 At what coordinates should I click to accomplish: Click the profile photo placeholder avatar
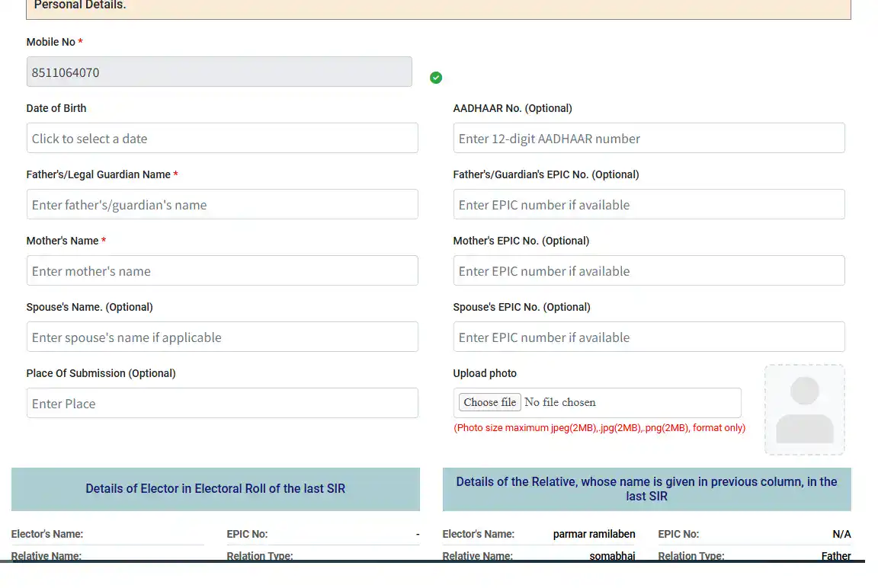(x=804, y=410)
